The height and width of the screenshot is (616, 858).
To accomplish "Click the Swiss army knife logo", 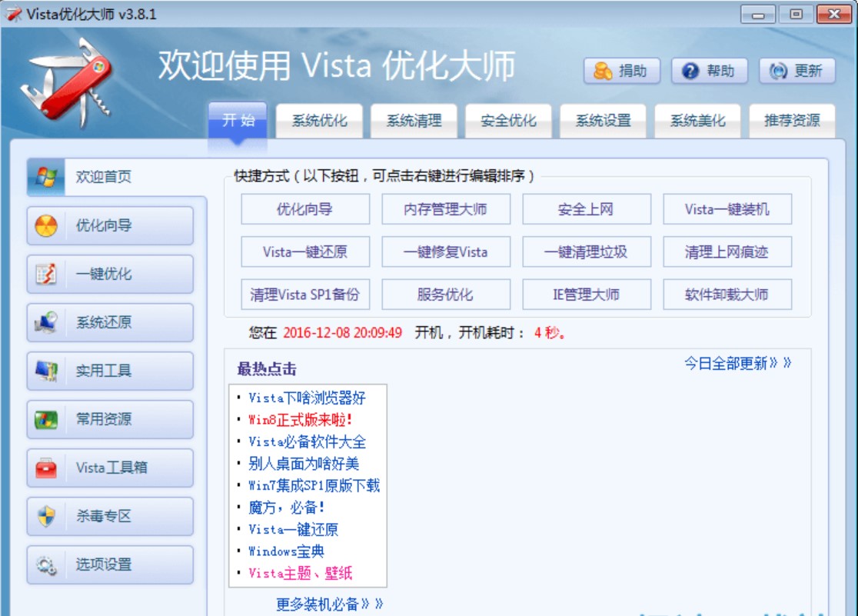I will [x=68, y=82].
